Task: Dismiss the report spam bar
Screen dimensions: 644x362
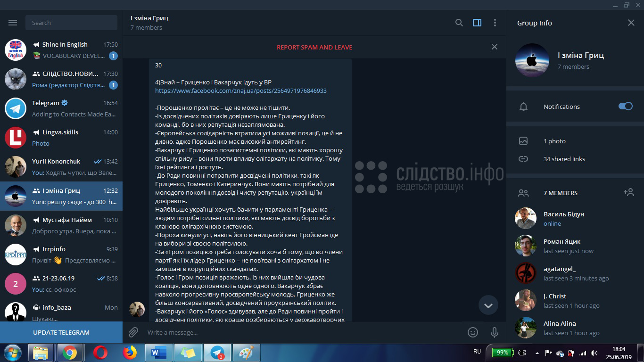Action: tap(494, 47)
